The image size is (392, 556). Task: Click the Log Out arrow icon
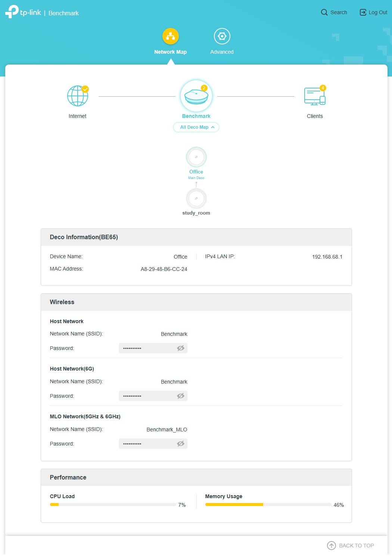pyautogui.click(x=363, y=12)
